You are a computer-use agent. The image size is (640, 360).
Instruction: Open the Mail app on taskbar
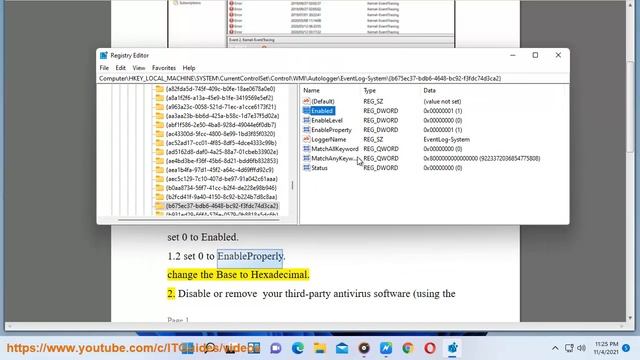coord(342,348)
